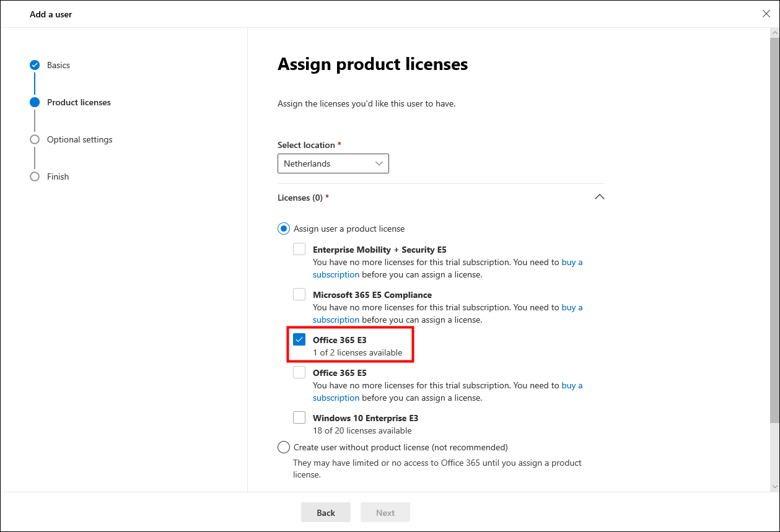Jump to the Finish step label
This screenshot has width=780, height=532.
click(x=58, y=177)
